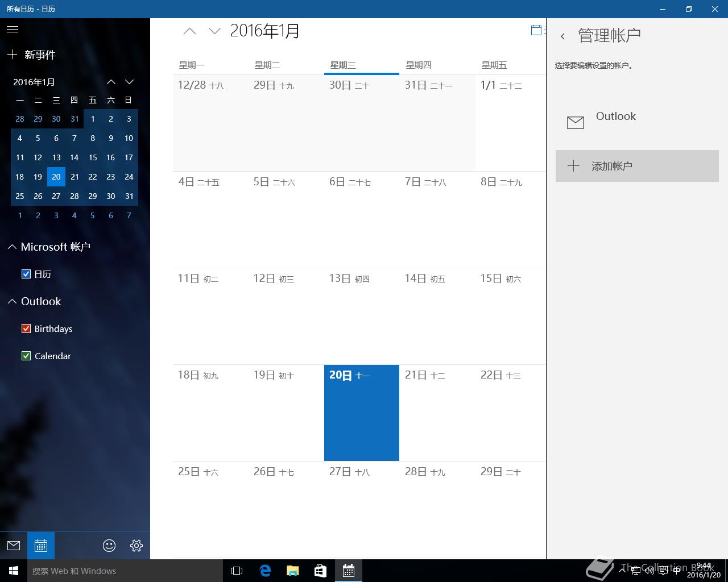Open the highlighted 20日 cell in main calendar
Viewport: 728px width, 582px height.
[362, 413]
